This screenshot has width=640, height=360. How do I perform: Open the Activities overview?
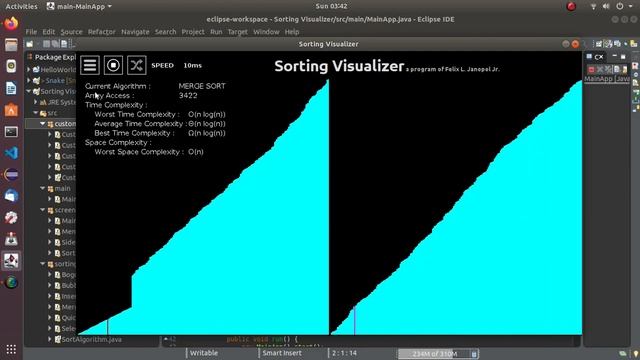(21, 6)
